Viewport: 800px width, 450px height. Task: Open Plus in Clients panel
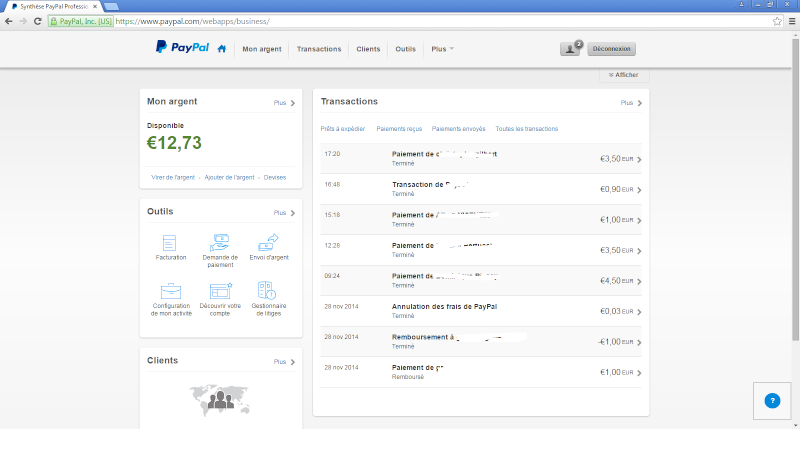284,362
